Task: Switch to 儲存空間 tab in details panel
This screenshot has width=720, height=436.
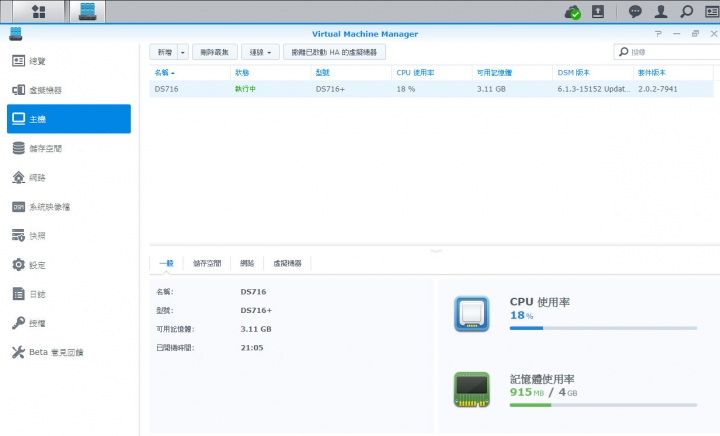Action: tap(207, 263)
